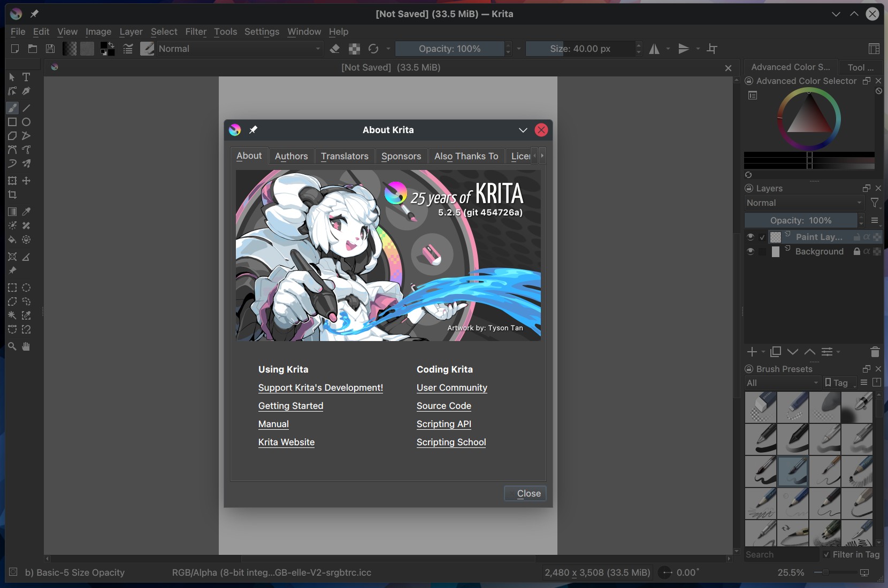The width and height of the screenshot is (888, 588).
Task: Toggle lock on Background layer
Action: click(857, 251)
